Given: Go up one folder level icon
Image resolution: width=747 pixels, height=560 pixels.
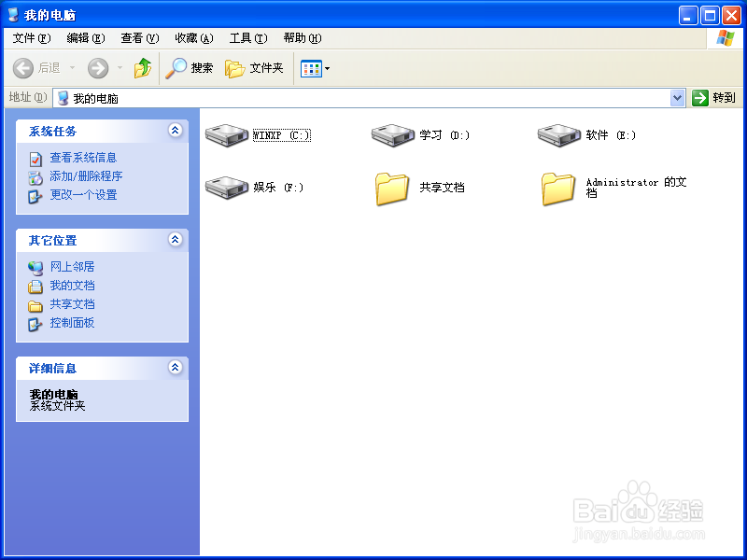Looking at the screenshot, I should click(x=143, y=68).
